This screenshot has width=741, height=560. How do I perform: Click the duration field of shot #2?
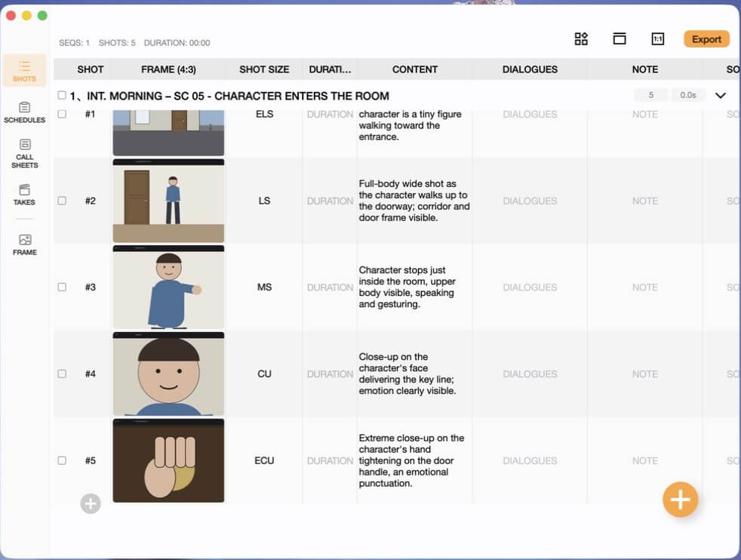[x=330, y=201]
